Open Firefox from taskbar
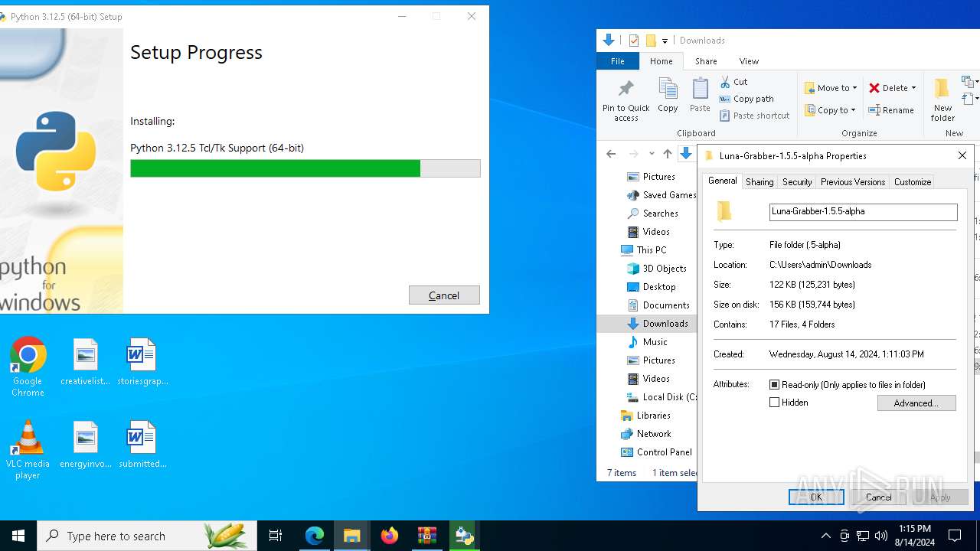Screen dimensions: 980x551 point(390,536)
